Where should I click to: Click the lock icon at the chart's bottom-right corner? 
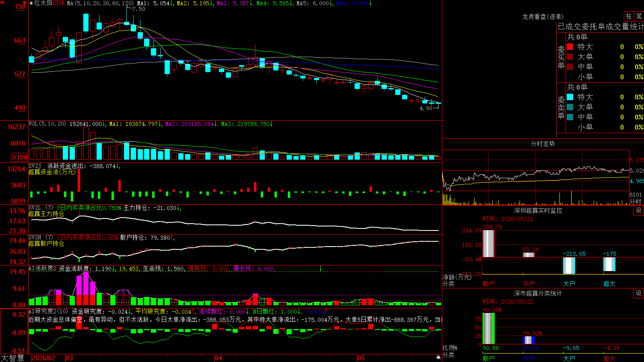tap(438, 357)
